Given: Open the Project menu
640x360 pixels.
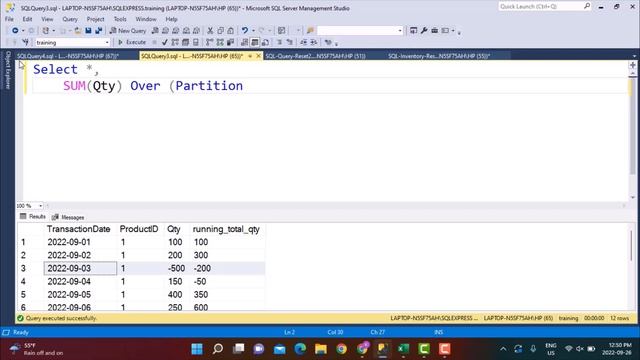Looking at the screenshot, I should [96, 19].
